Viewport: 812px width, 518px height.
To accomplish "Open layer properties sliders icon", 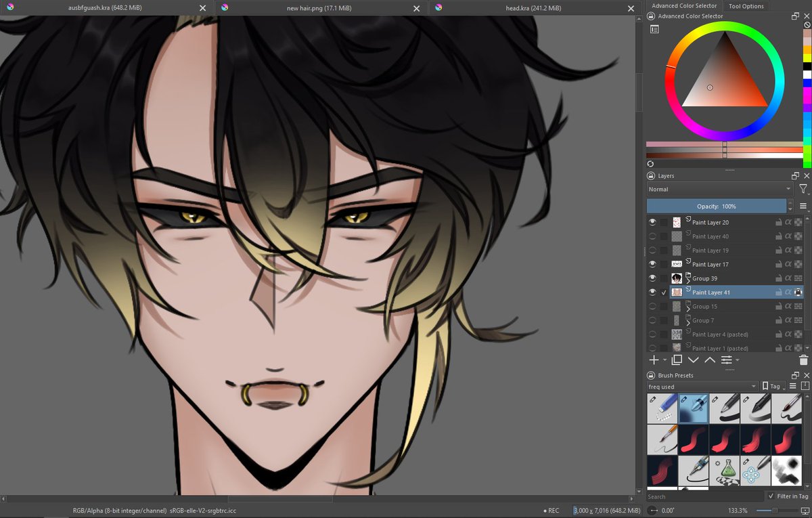I will (726, 360).
